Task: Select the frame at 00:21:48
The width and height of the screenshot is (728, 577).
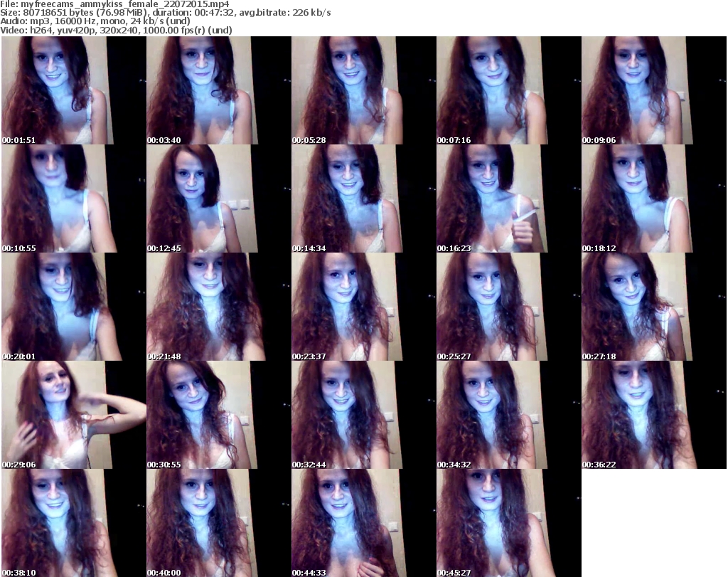Action: [219, 307]
